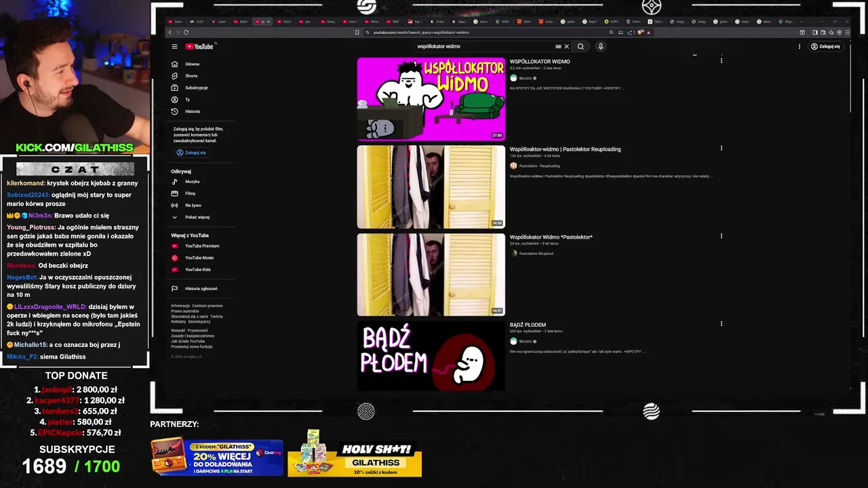Open more options for WSPÓŁLOKATOR WIDMO video

tap(722, 61)
